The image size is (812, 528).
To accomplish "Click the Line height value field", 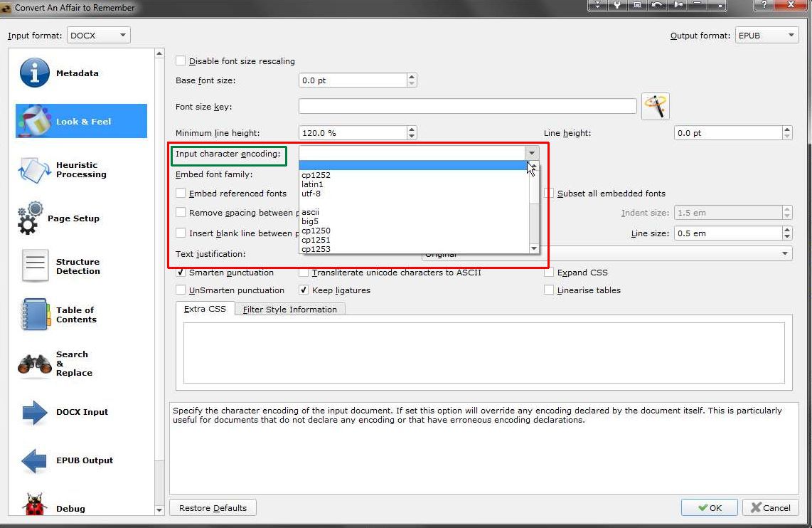I will 728,133.
